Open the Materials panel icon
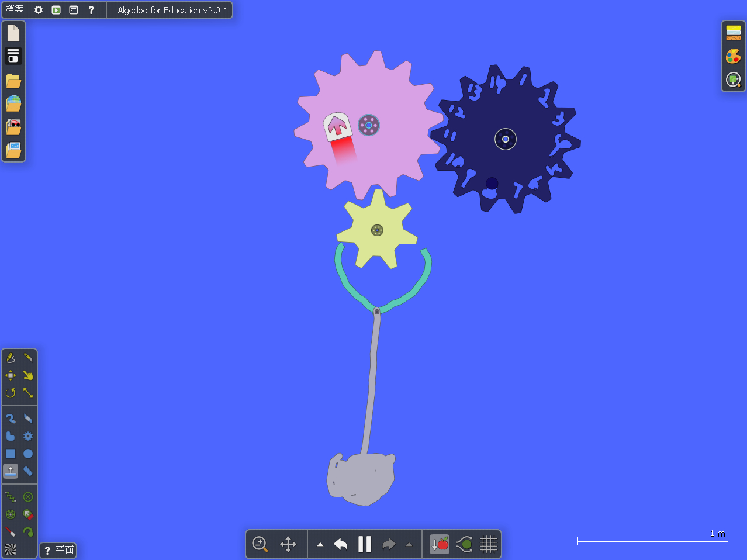This screenshot has height=560, width=747. click(x=734, y=33)
